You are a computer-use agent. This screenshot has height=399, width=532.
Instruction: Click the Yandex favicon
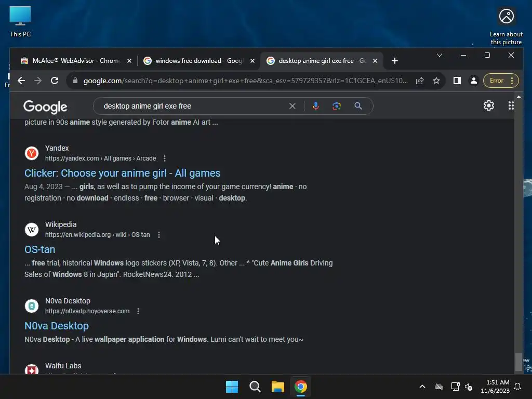(32, 153)
